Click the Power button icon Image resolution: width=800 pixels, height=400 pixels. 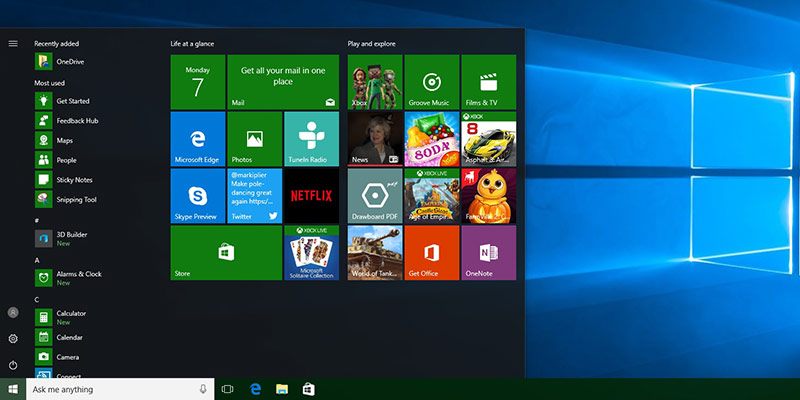(13, 365)
